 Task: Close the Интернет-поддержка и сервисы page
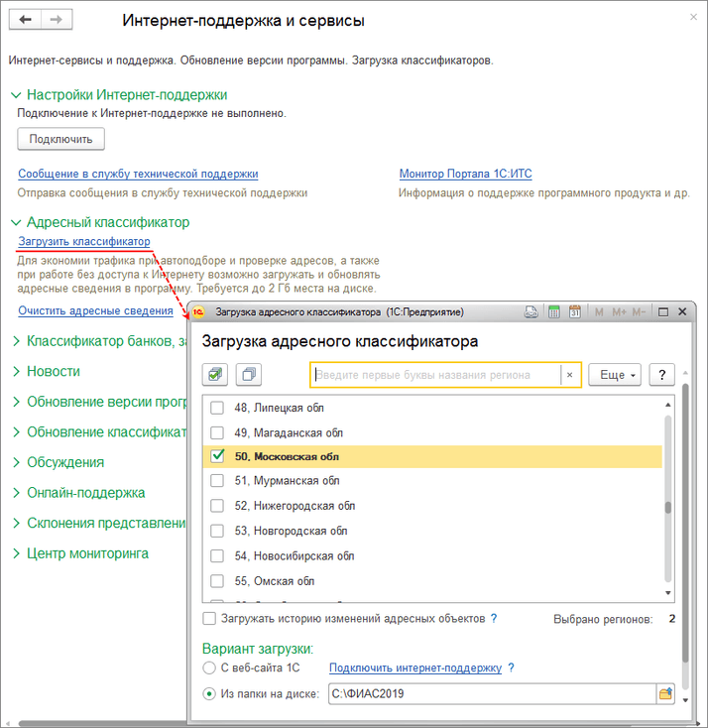pyautogui.click(x=693, y=17)
